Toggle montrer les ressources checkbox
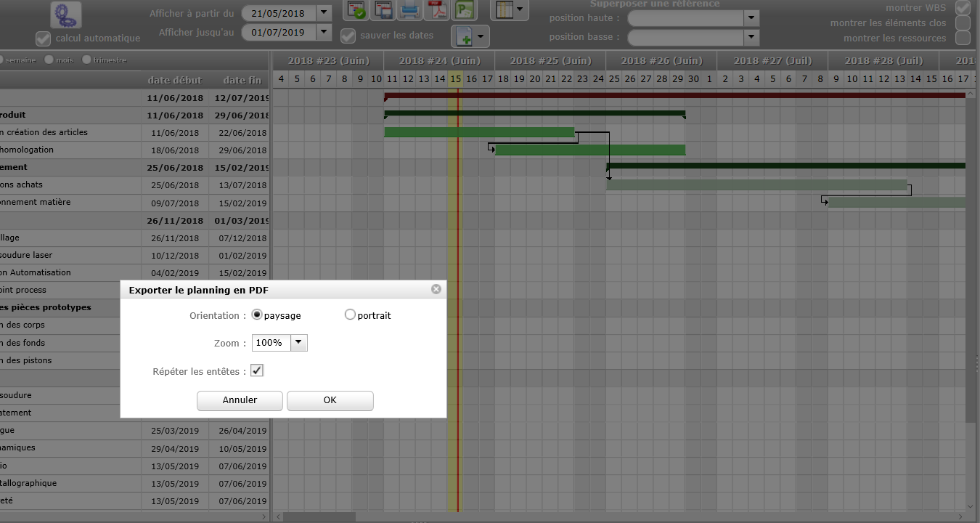Viewport: 980px width, 523px height. click(963, 38)
